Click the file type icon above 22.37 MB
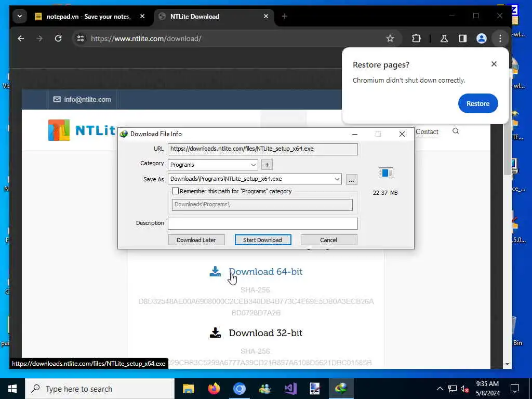The width and height of the screenshot is (532, 399). point(386,172)
